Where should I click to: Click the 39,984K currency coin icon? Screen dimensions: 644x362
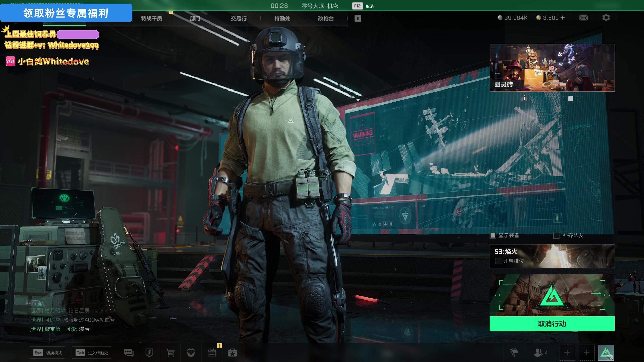click(x=500, y=18)
